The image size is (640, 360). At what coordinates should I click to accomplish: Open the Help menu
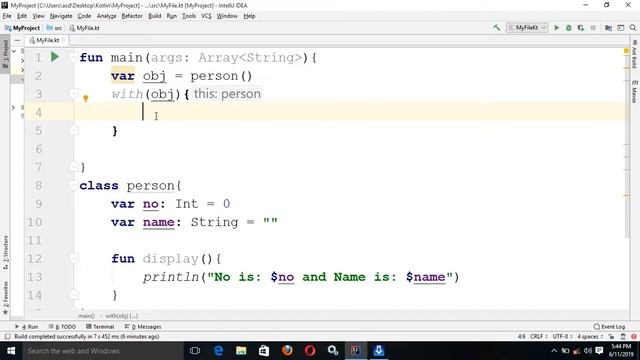(x=249, y=16)
